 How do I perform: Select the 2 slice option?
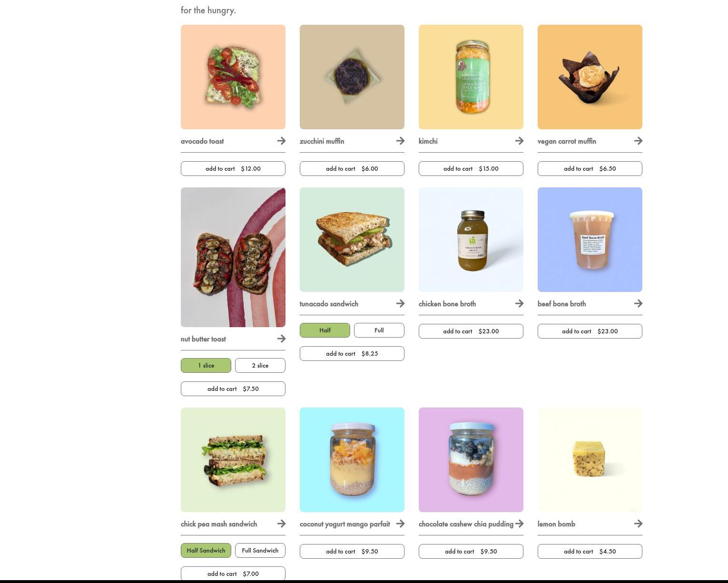coord(260,365)
